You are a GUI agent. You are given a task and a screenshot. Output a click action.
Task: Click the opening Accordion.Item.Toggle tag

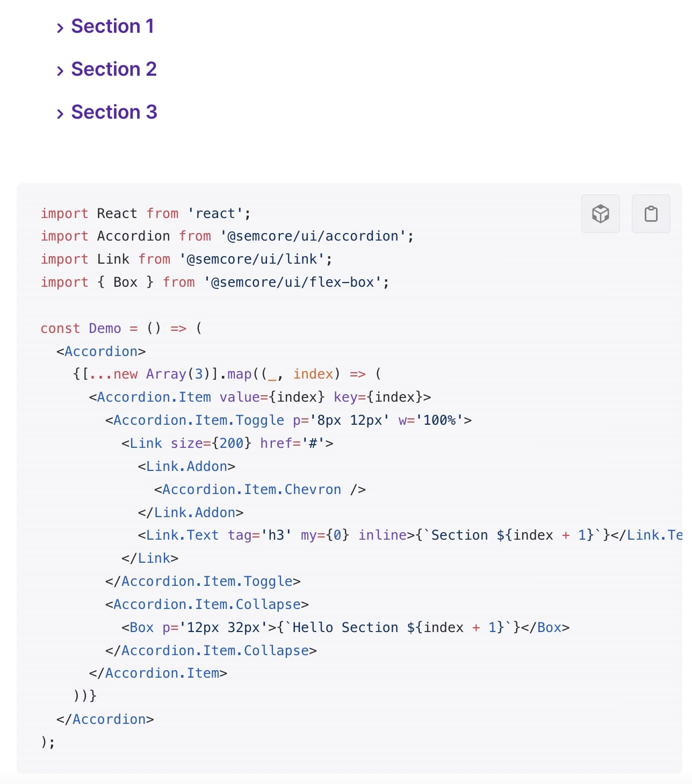click(x=199, y=420)
